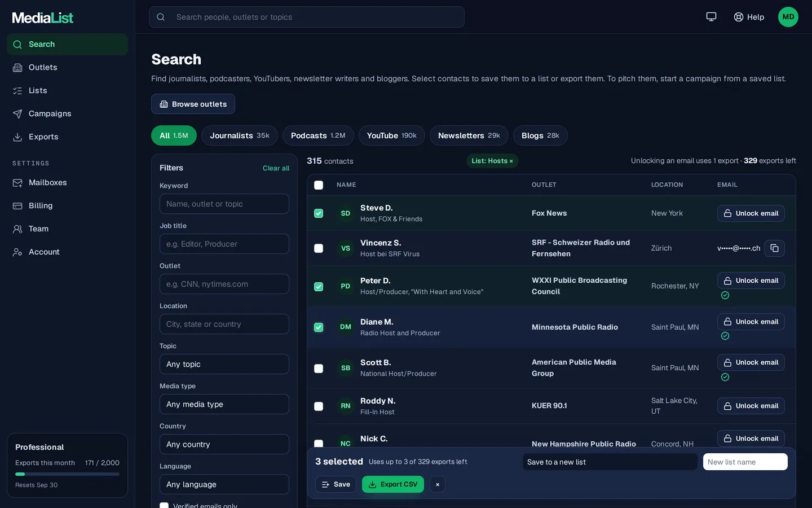Expand the Language filter dropdown
Viewport: 812px width, 508px height.
pyautogui.click(x=224, y=484)
